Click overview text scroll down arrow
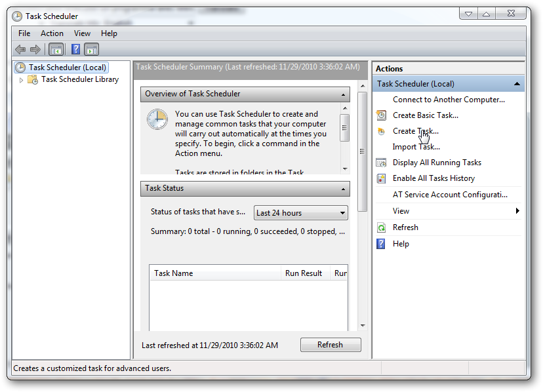The width and height of the screenshot is (543, 392). pyautogui.click(x=345, y=169)
